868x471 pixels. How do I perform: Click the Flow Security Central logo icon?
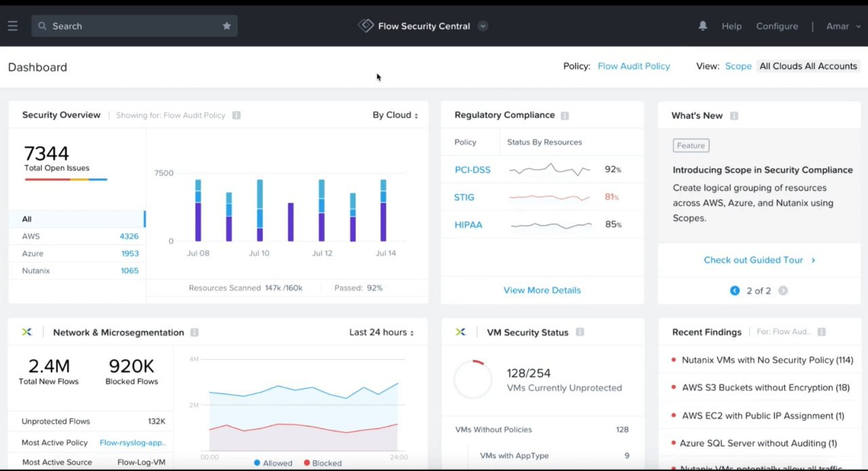pos(366,26)
